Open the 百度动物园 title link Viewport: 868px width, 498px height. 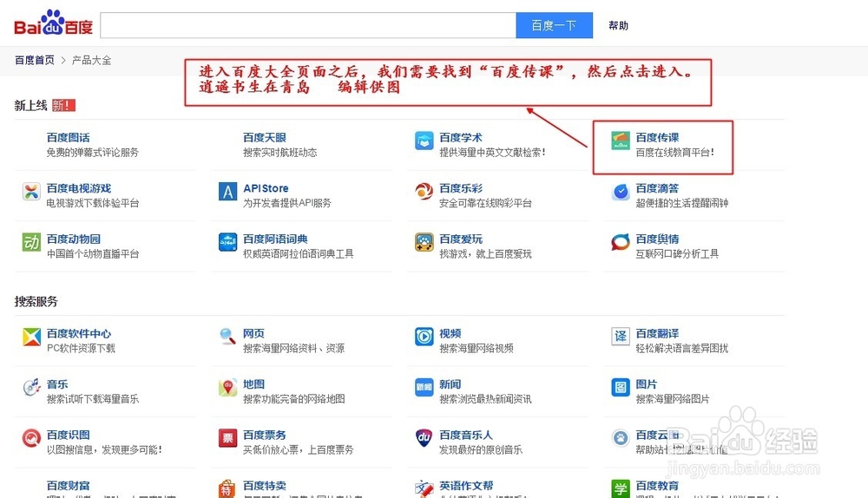coord(74,239)
